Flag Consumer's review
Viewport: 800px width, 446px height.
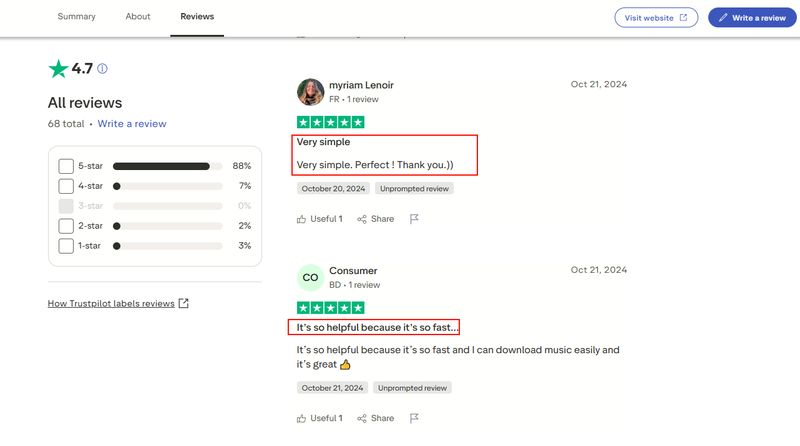click(414, 418)
